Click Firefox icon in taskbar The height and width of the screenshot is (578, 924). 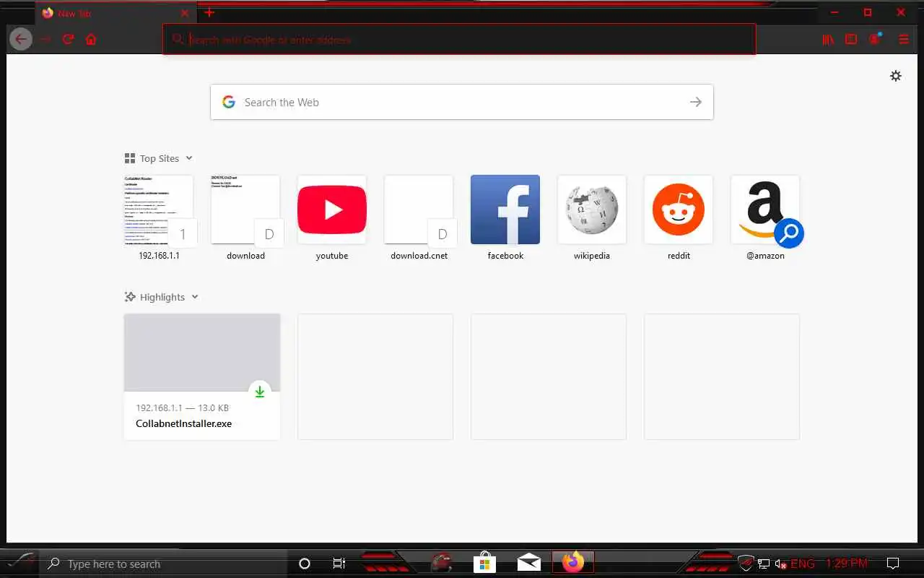573,562
